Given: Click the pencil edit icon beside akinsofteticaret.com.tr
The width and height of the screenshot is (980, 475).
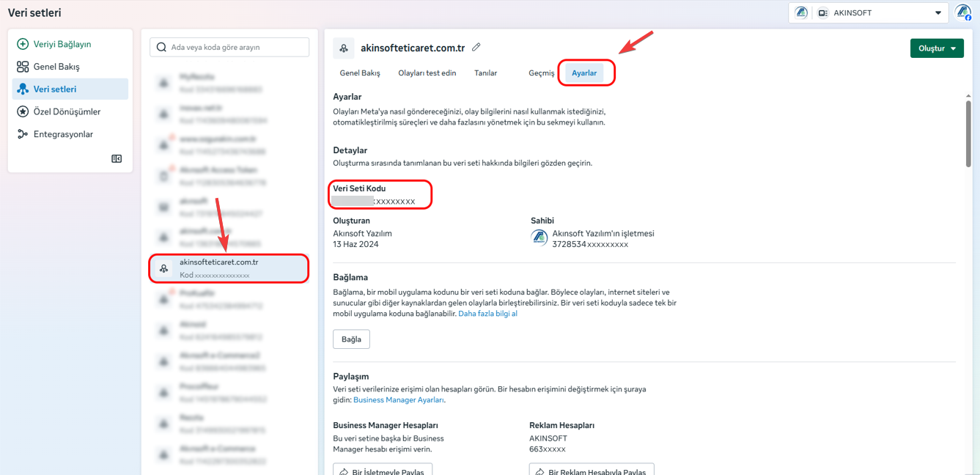Looking at the screenshot, I should click(x=476, y=48).
